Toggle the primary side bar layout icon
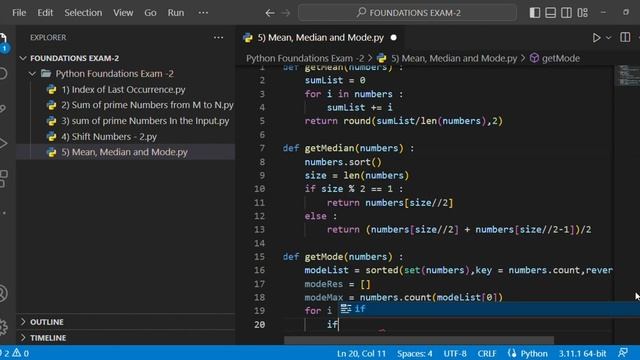640x360 pixels. [x=535, y=13]
